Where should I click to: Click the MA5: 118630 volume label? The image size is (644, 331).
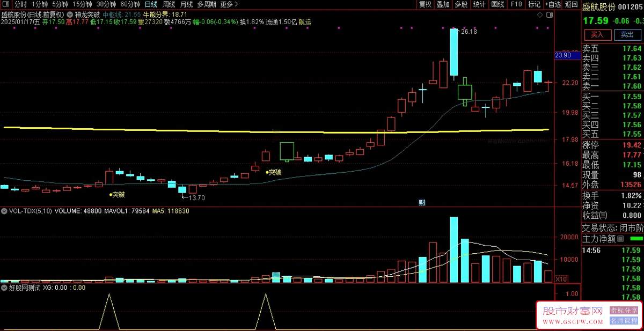171,211
